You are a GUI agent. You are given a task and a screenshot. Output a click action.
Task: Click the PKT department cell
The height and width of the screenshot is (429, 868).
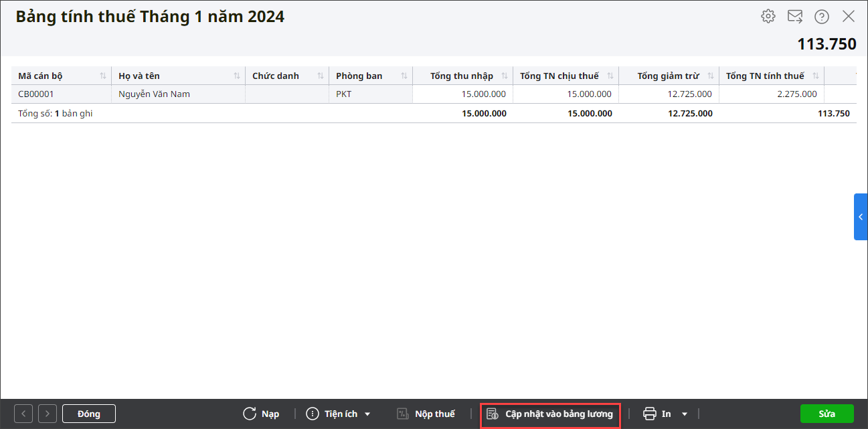point(371,94)
